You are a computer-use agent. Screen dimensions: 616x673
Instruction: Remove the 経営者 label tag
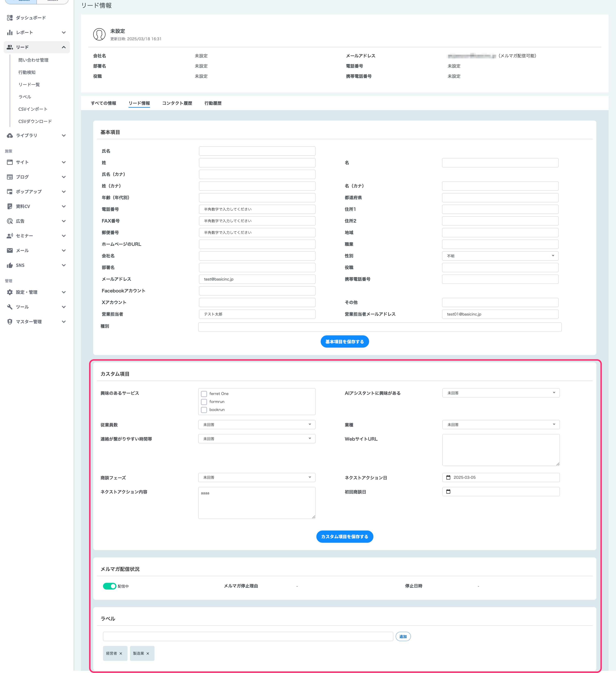point(121,653)
